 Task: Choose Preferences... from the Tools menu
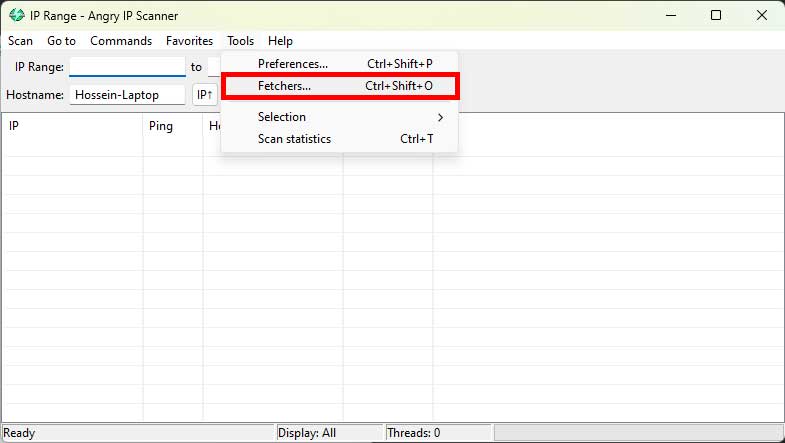coord(339,64)
